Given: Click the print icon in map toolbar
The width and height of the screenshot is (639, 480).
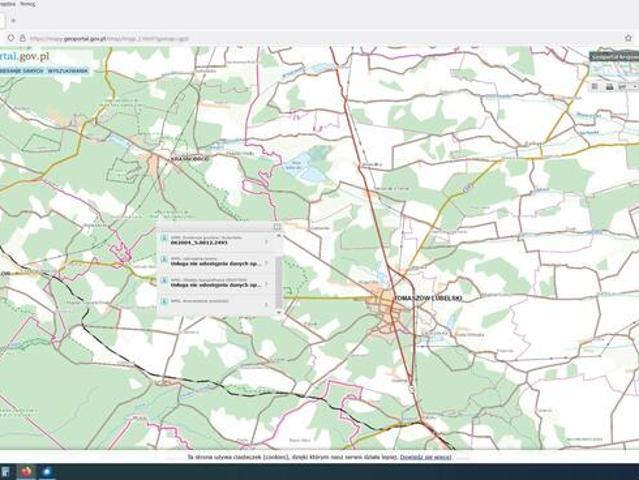Looking at the screenshot, I should [x=609, y=87].
